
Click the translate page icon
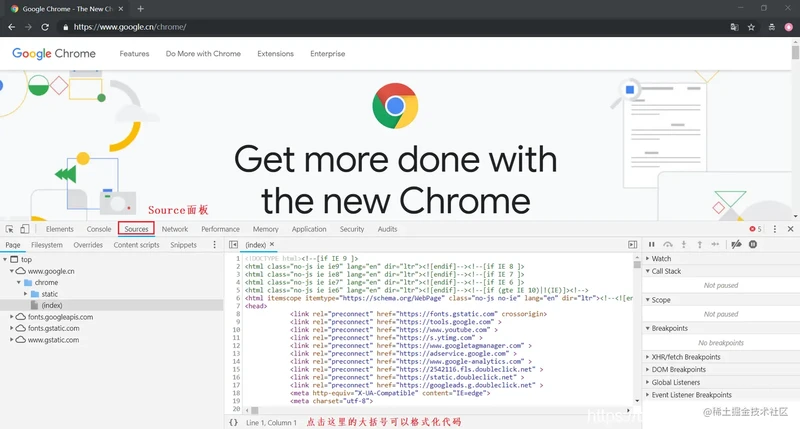coord(734,27)
